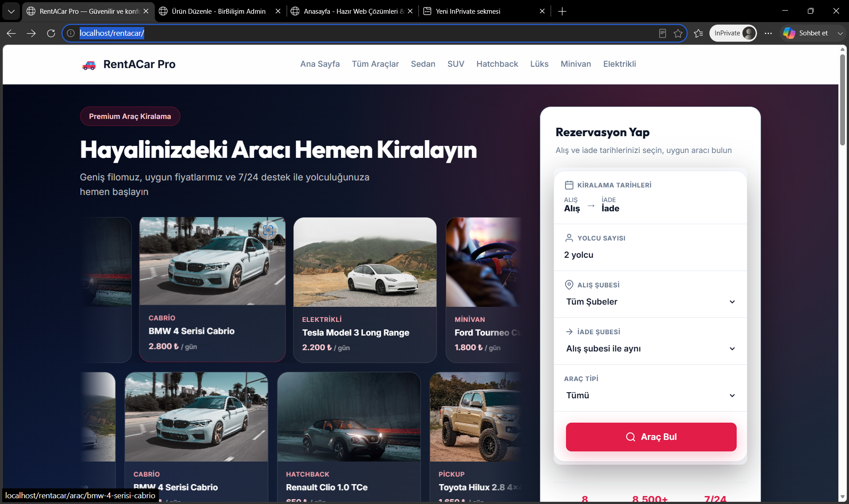
Task: View site information icon in address bar
Action: click(71, 33)
